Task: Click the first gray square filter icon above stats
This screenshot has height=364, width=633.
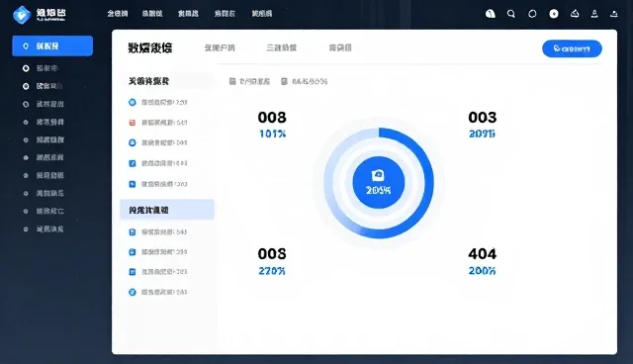Action: [232, 81]
